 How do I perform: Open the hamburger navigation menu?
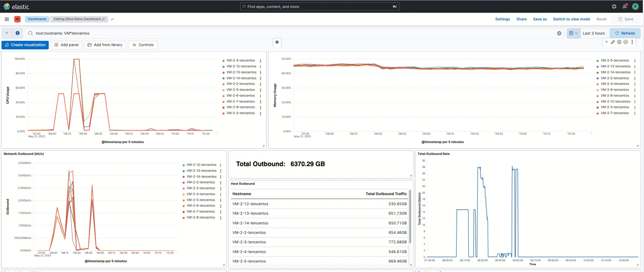(7, 19)
